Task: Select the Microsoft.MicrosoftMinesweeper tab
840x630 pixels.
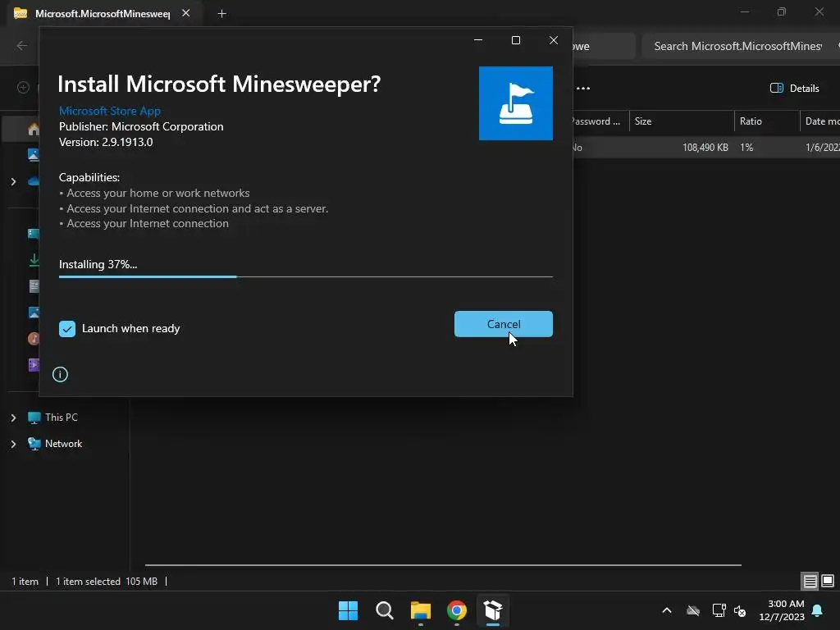Action: (x=103, y=13)
